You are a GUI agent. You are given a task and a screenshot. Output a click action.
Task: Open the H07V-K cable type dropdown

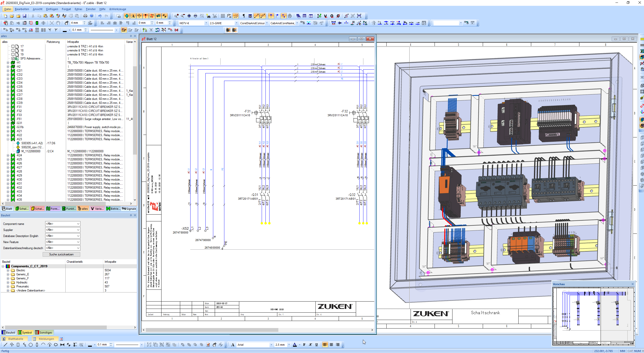point(206,23)
